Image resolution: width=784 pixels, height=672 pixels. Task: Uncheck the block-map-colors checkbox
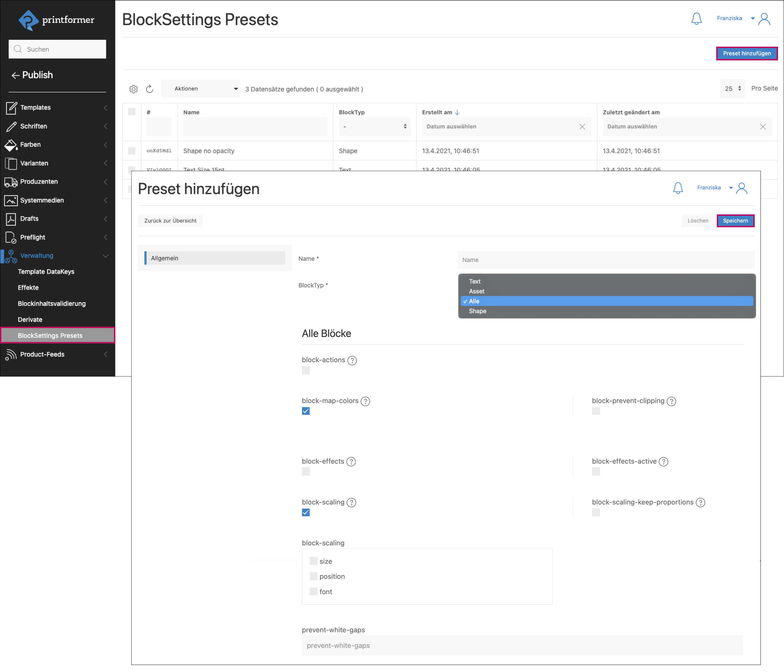(306, 411)
